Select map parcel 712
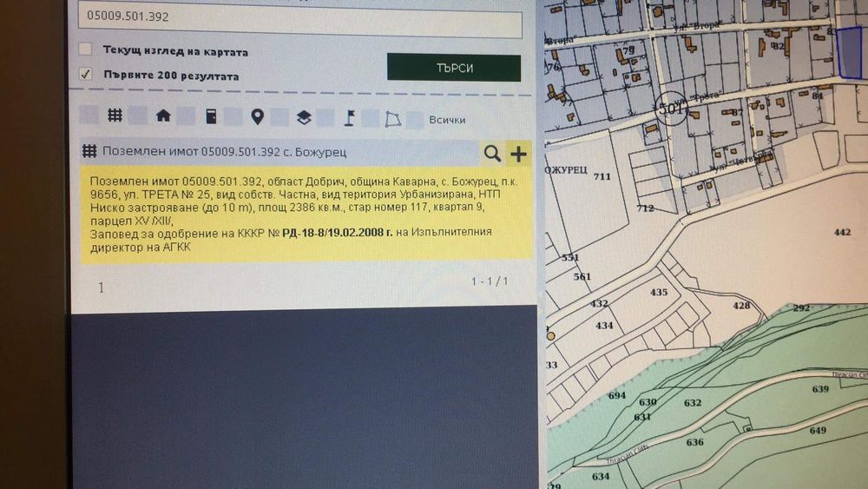This screenshot has width=868, height=489. click(x=646, y=208)
